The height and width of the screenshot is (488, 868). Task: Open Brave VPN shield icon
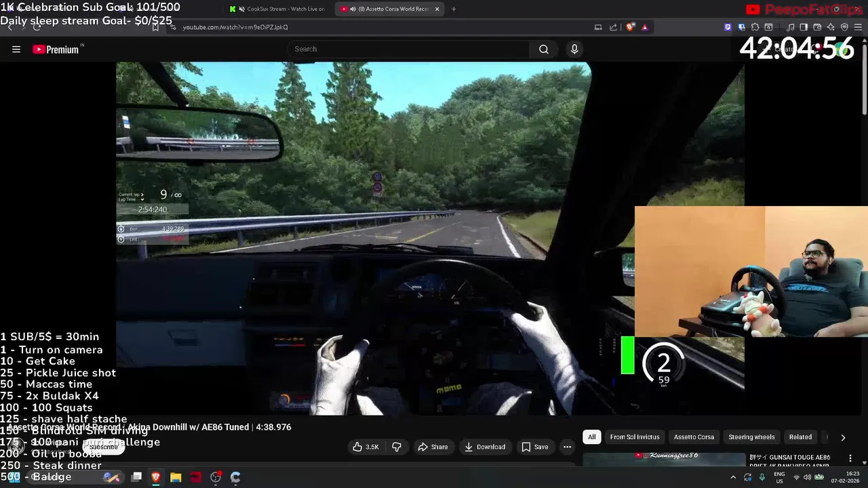pyautogui.click(x=844, y=27)
